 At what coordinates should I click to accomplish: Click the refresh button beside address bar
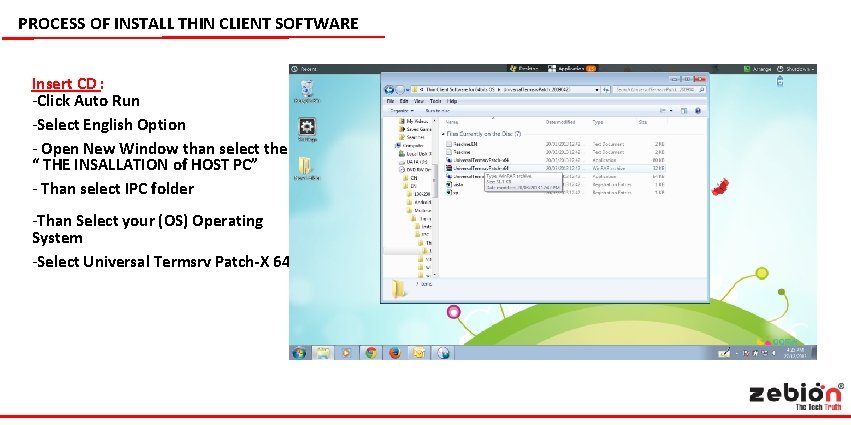point(606,90)
